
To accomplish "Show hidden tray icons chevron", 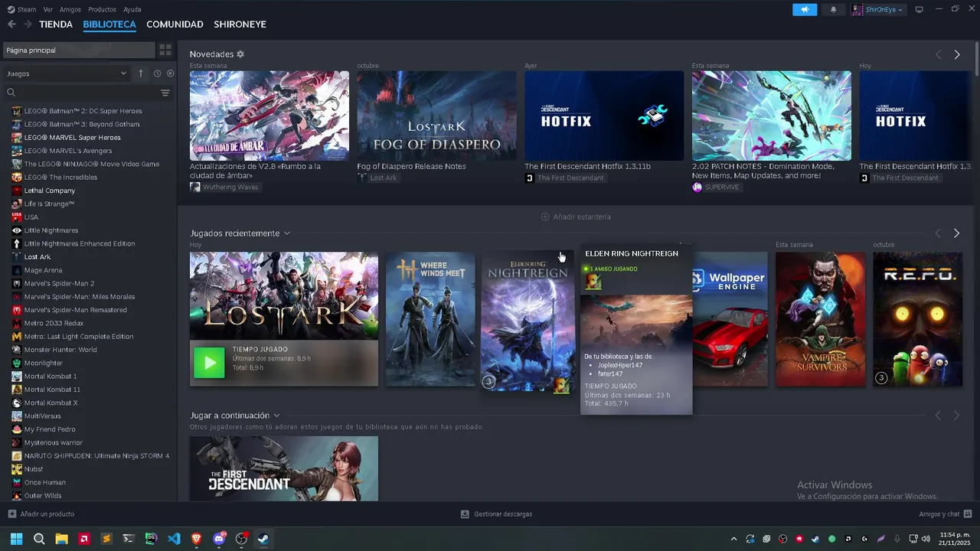I will pyautogui.click(x=733, y=539).
